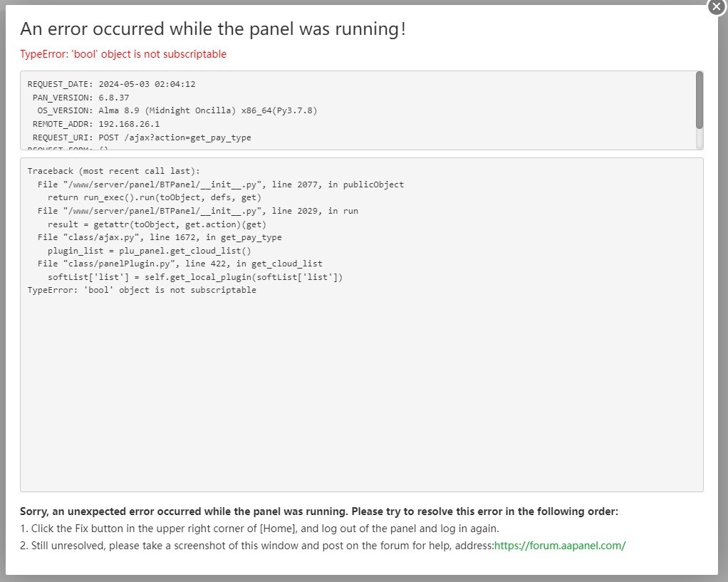Open the forum.aapanel.com link
The height and width of the screenshot is (582, 728).
coord(560,546)
